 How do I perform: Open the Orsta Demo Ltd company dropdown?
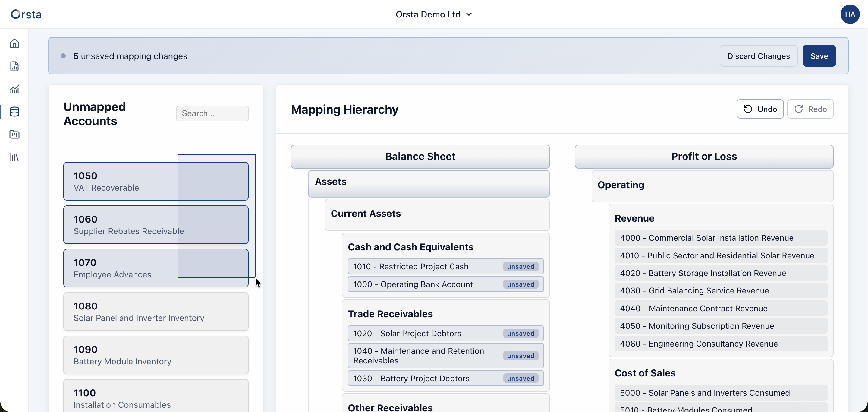(434, 14)
